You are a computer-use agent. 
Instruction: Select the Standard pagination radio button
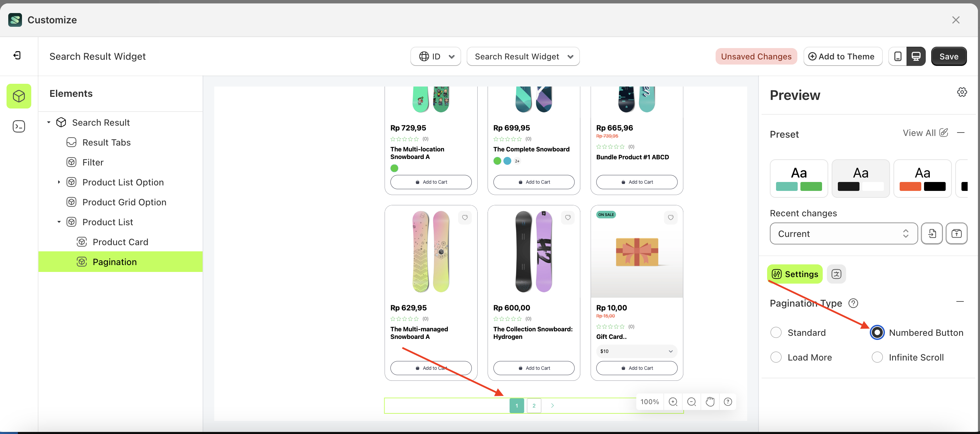(x=776, y=332)
